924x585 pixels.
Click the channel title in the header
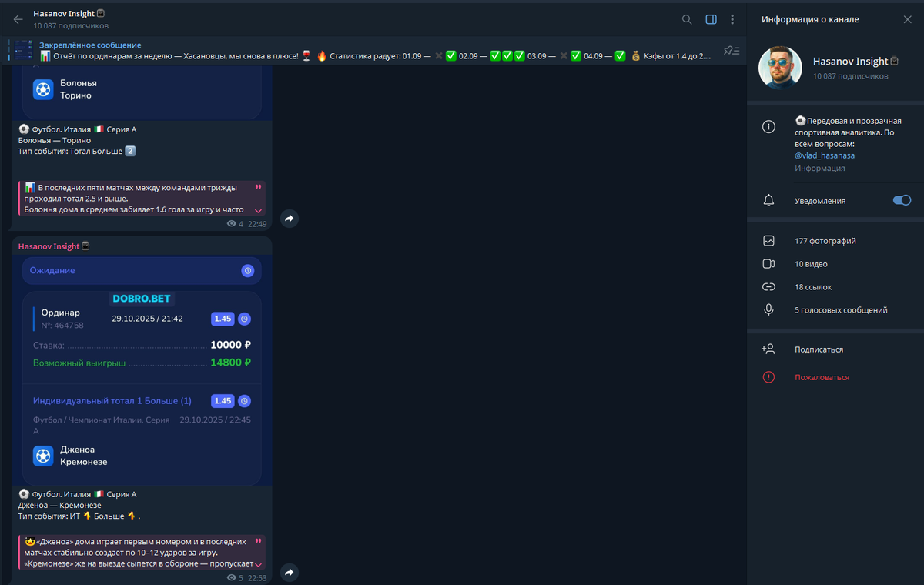tap(64, 14)
